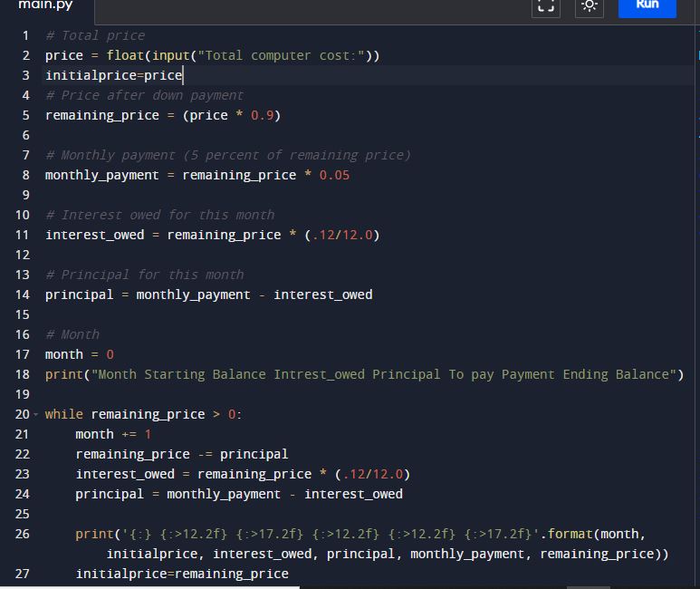Image resolution: width=700 pixels, height=589 pixels.
Task: Click the '# Monthly payment' comment on line 7
Action: point(227,155)
